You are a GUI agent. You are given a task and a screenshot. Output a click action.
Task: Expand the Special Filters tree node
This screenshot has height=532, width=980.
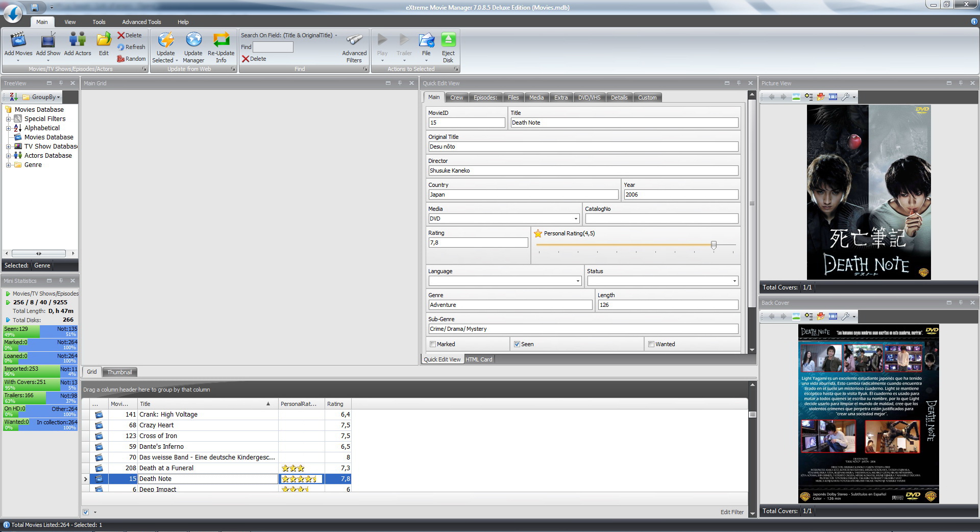coord(8,119)
